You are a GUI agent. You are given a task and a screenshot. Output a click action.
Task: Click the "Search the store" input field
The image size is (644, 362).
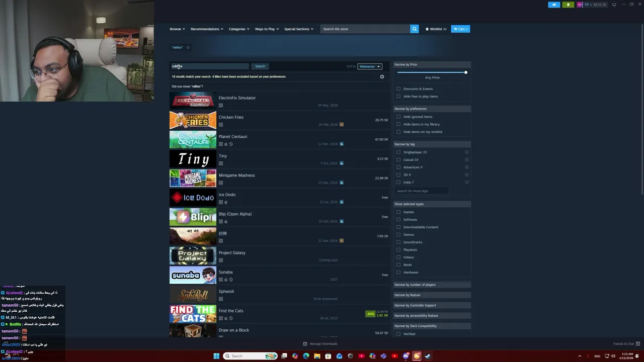[x=365, y=29]
